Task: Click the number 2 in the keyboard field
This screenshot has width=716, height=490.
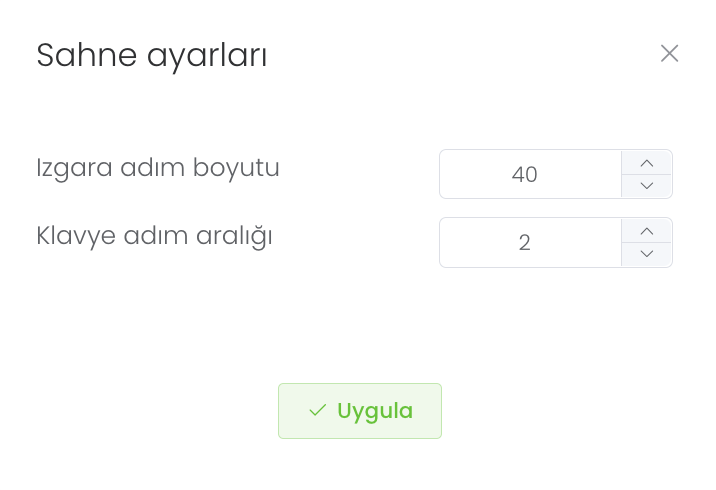Action: (525, 243)
